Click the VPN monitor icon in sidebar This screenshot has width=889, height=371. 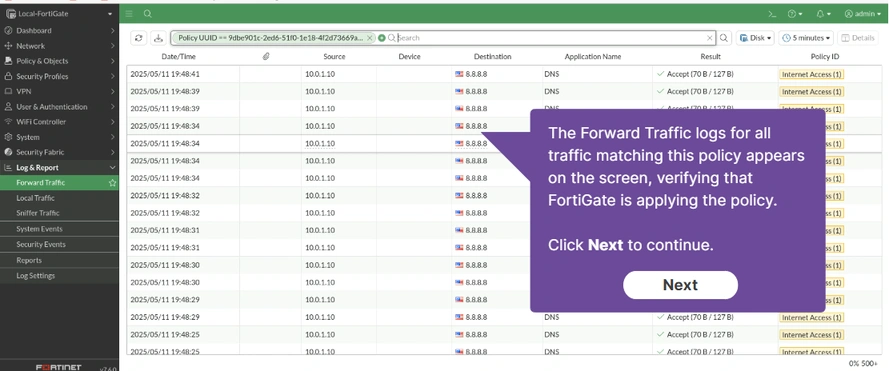point(8,91)
